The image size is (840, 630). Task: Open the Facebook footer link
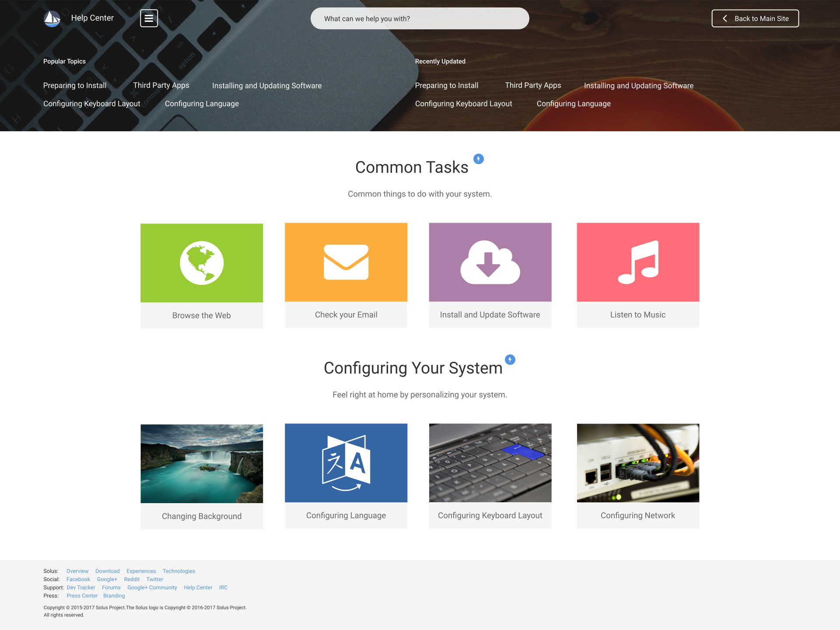[x=78, y=579]
